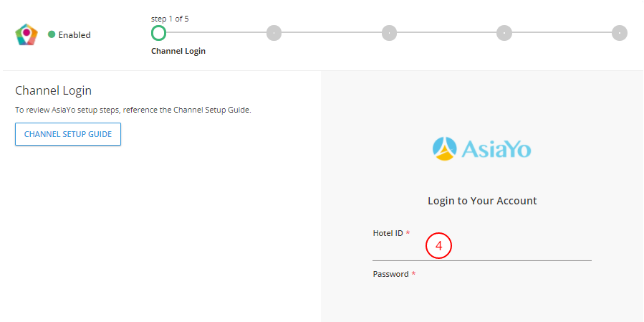Select the fourth step circle
644x322 pixels.
pyautogui.click(x=504, y=32)
